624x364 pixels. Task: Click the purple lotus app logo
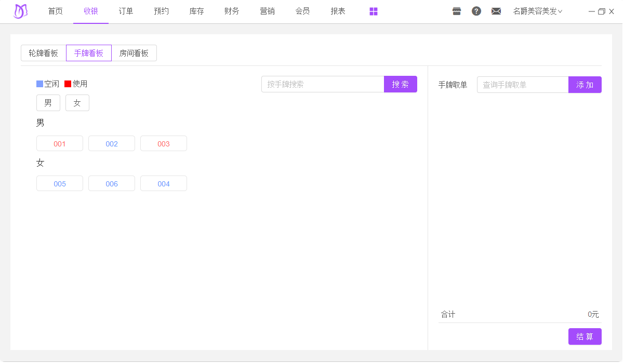(x=20, y=11)
